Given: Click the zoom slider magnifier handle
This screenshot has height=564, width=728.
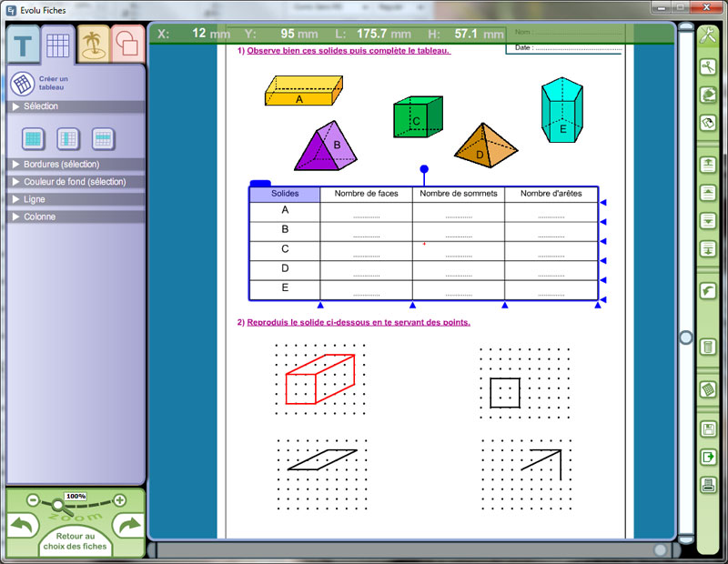Looking at the screenshot, I should [58, 505].
